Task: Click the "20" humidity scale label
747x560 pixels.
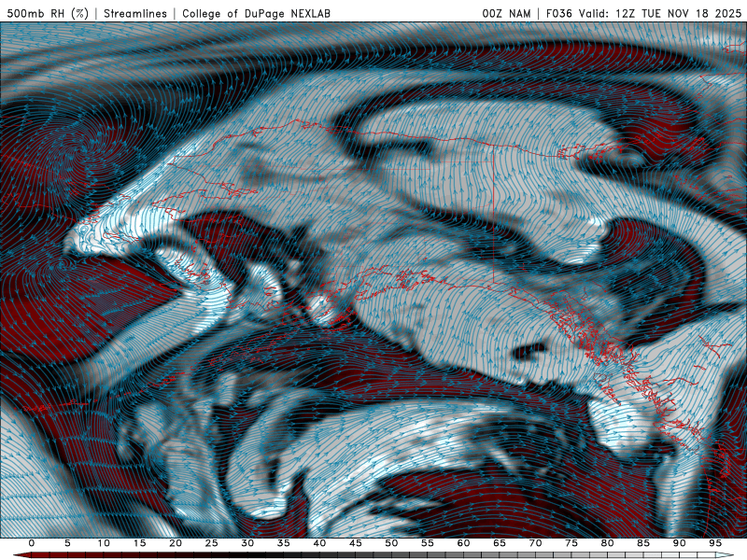Action: (x=176, y=543)
